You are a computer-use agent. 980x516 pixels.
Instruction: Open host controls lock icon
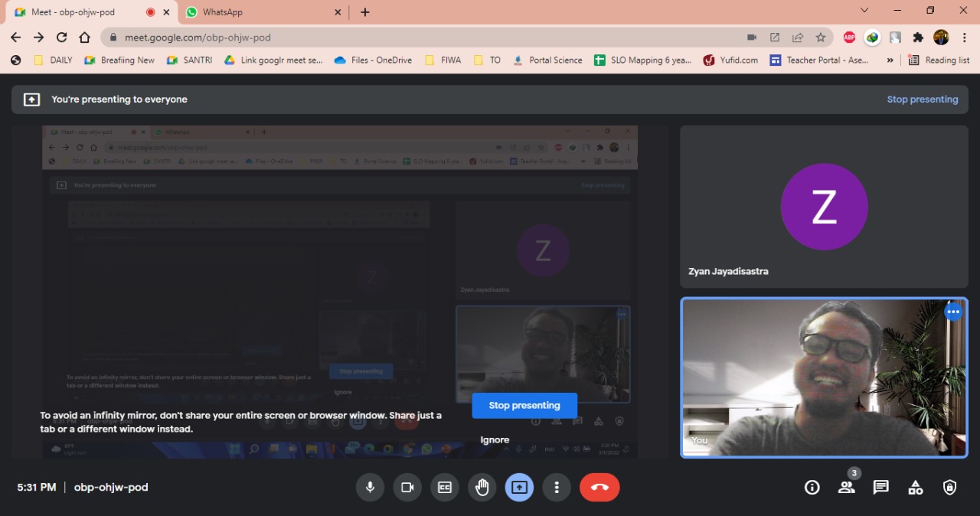950,488
